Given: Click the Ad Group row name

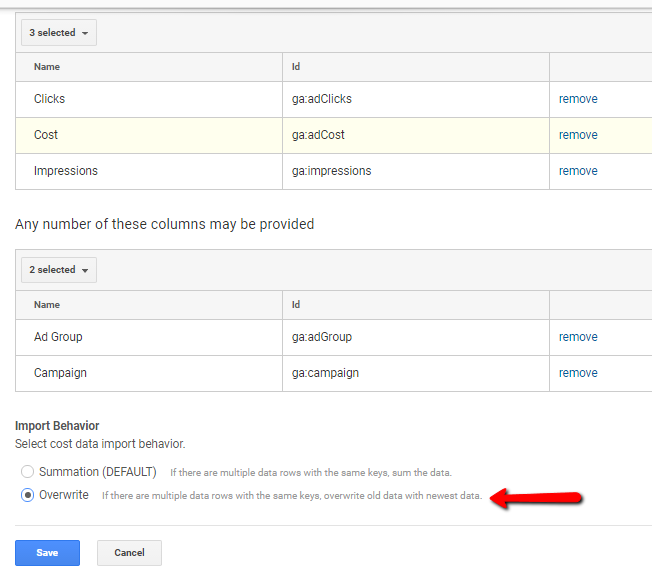Looking at the screenshot, I should pos(58,337).
